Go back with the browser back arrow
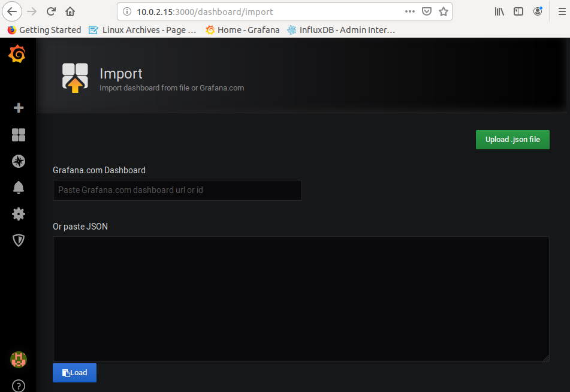The image size is (570, 392). tap(12, 11)
